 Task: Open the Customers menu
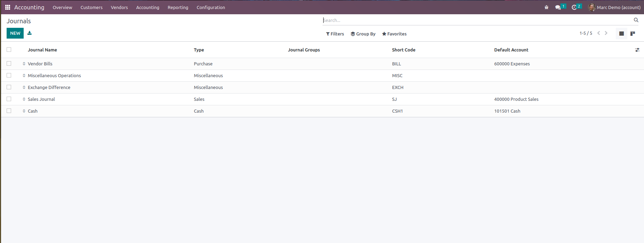click(x=92, y=7)
